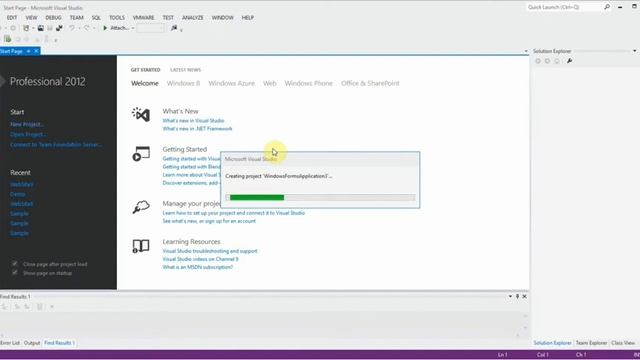Select the Windows Phone tab

tap(309, 83)
